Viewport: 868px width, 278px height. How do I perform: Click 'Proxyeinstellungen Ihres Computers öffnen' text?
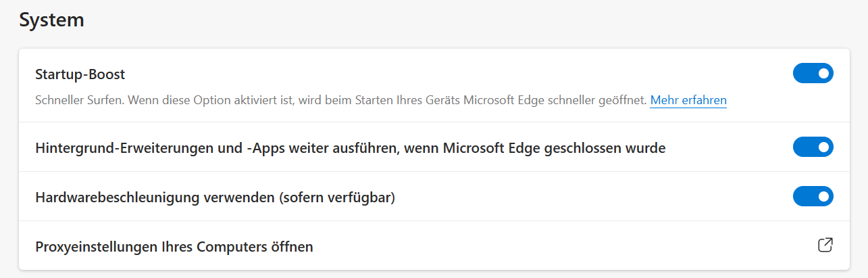coord(174,247)
